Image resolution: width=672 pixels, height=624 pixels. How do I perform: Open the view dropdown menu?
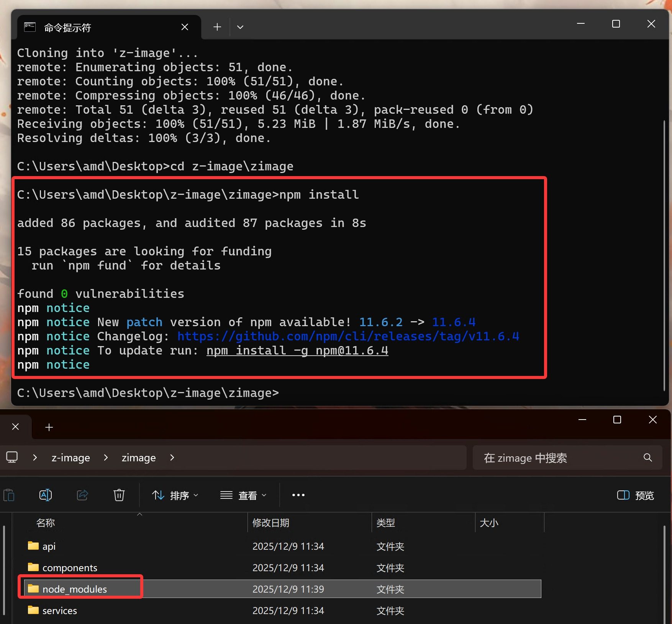[x=243, y=495]
